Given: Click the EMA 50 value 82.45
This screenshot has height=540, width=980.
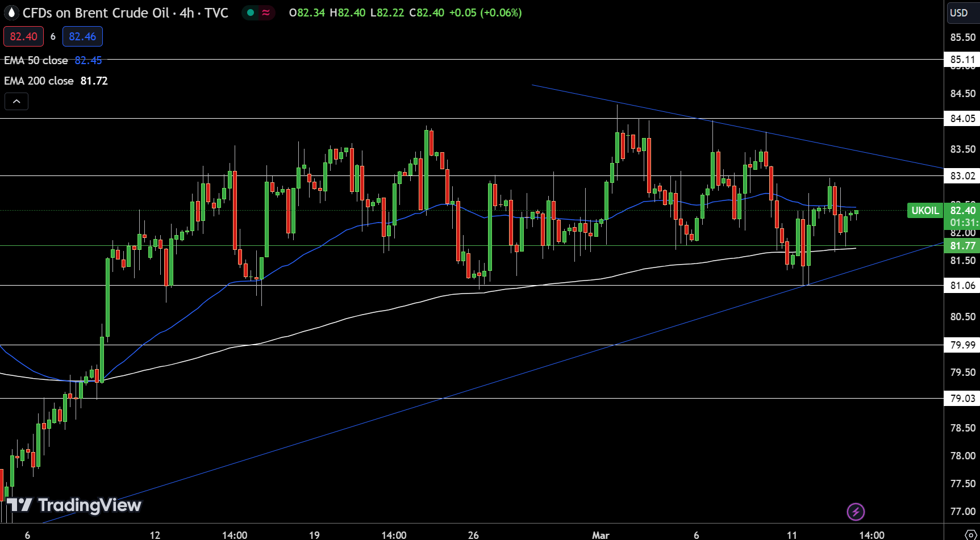Looking at the screenshot, I should (x=89, y=60).
